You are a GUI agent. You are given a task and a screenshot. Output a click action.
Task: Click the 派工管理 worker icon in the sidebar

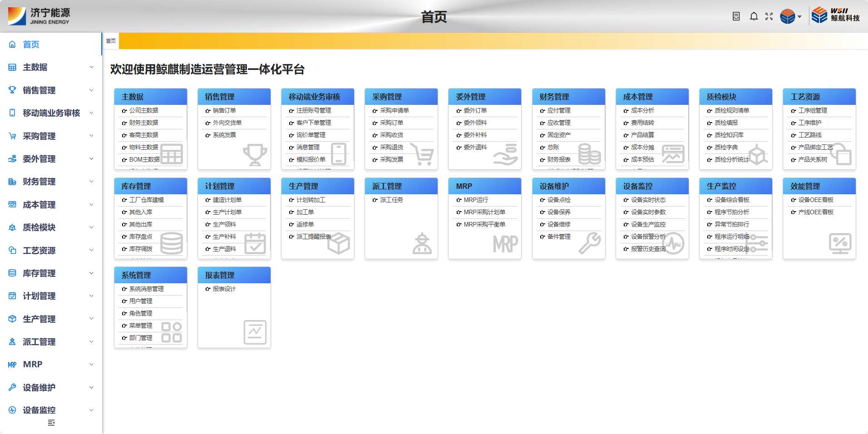(12, 341)
